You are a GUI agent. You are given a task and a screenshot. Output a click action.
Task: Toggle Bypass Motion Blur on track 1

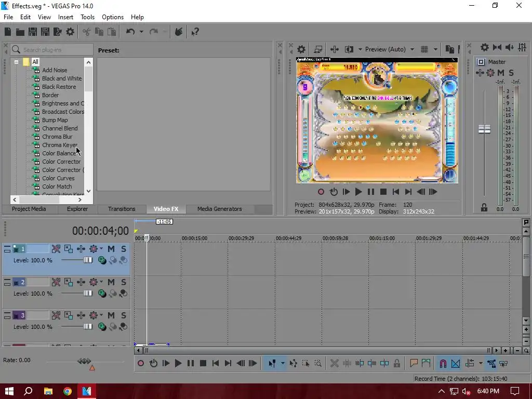[56, 249]
